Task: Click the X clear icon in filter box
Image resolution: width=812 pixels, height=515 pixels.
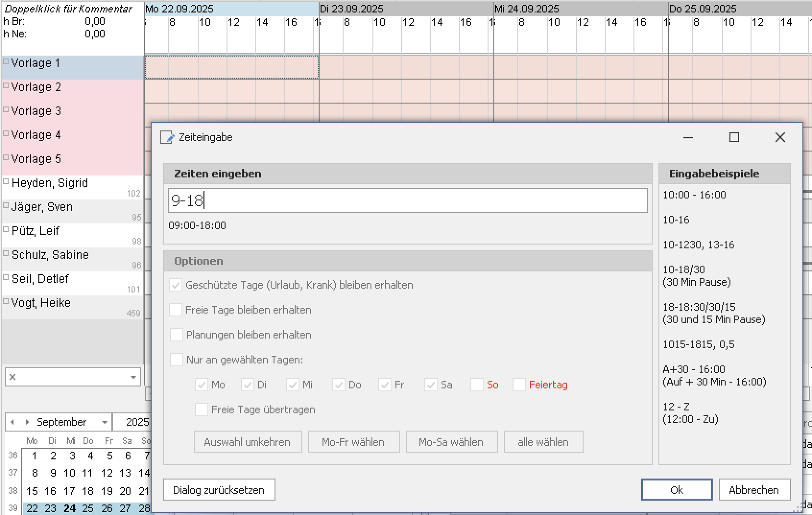Action: 13,377
